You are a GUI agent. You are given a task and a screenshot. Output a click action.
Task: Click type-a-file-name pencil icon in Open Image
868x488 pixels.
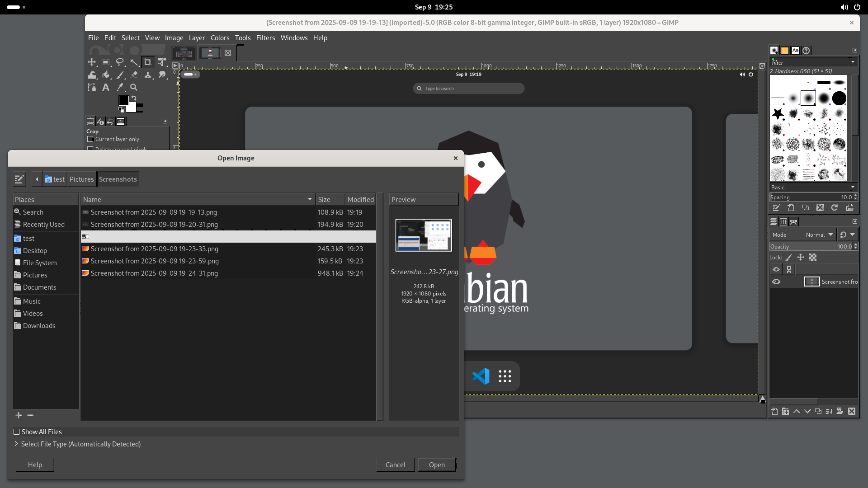(19, 179)
